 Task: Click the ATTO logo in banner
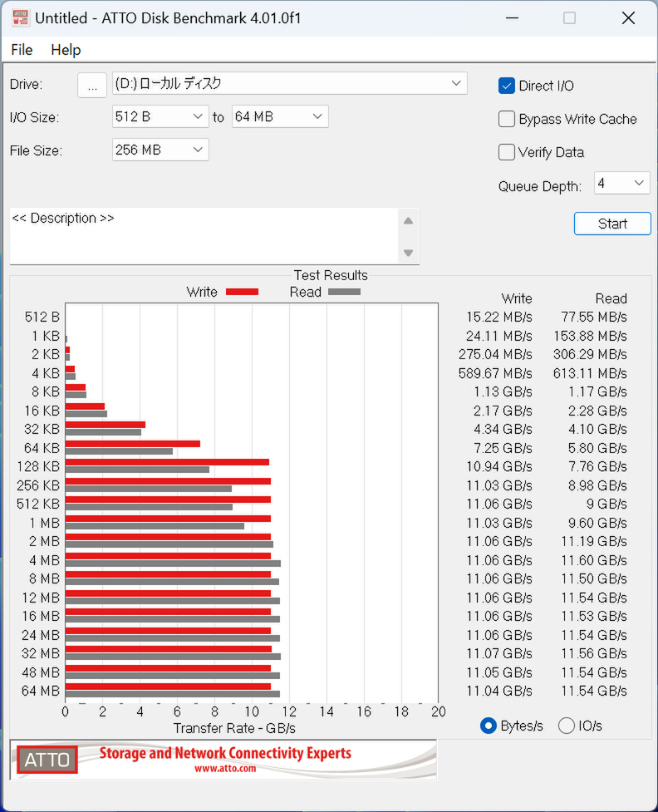click(x=47, y=760)
